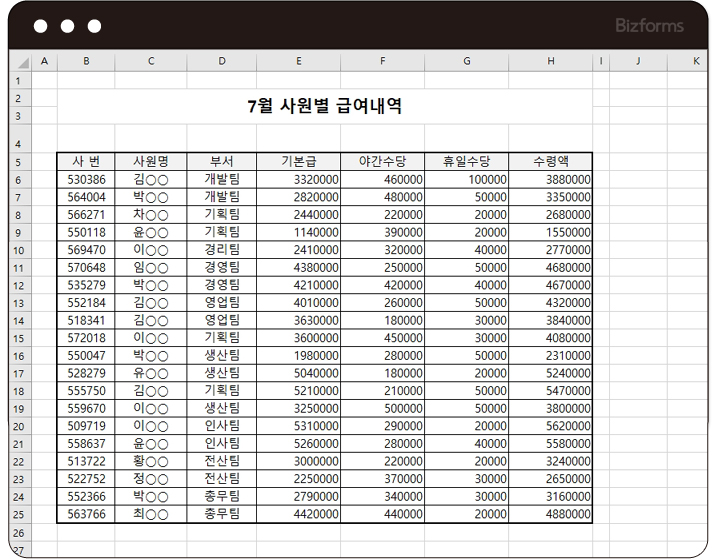This screenshot has height=560, width=715.
Task: Select the column B header
Action: [x=86, y=61]
